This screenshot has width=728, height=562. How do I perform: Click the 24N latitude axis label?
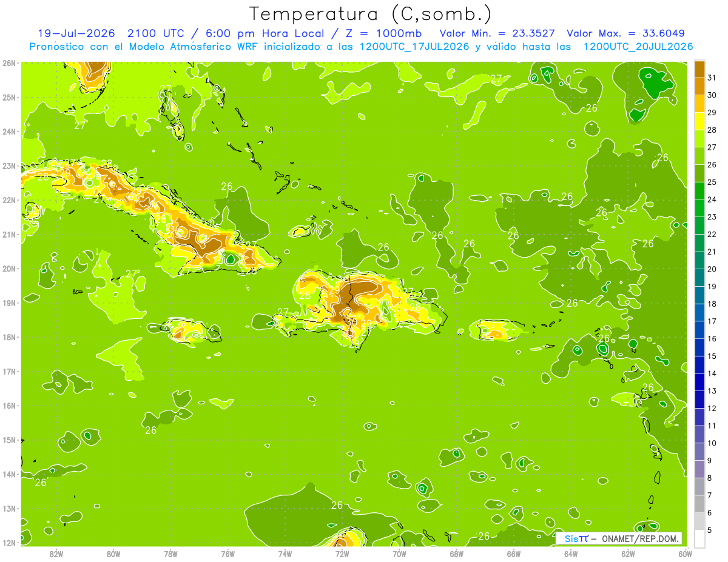(x=9, y=132)
